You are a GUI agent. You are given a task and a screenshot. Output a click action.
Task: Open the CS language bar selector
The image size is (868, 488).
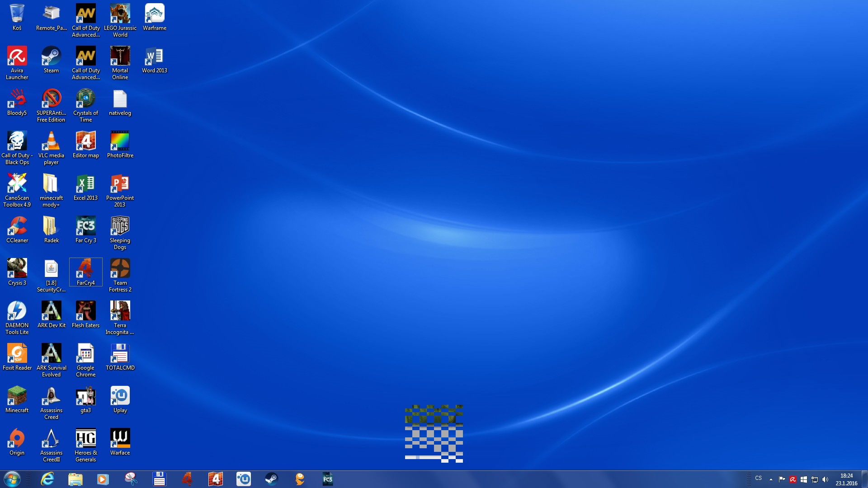tap(759, 478)
